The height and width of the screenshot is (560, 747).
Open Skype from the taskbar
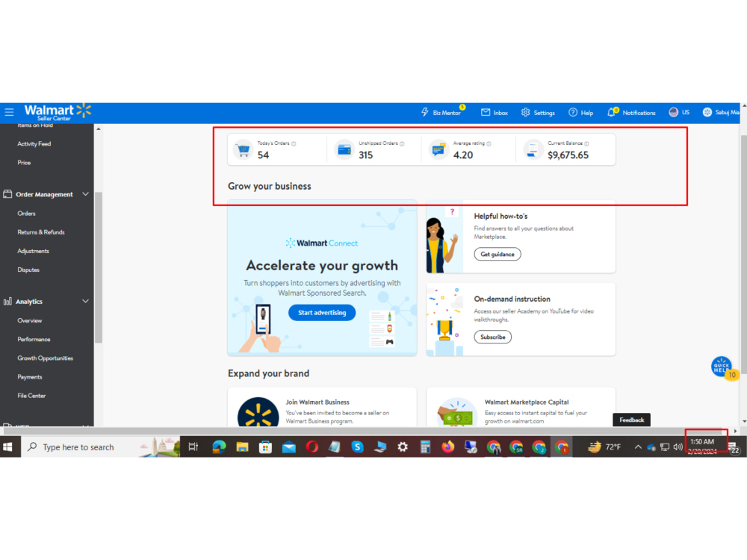pyautogui.click(x=357, y=447)
